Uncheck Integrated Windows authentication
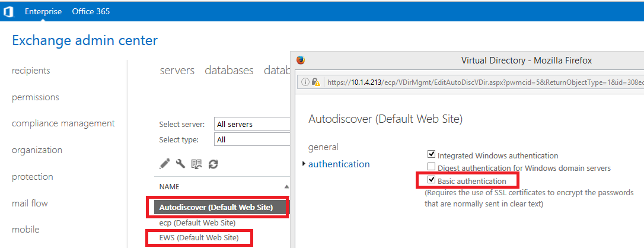 [x=432, y=155]
